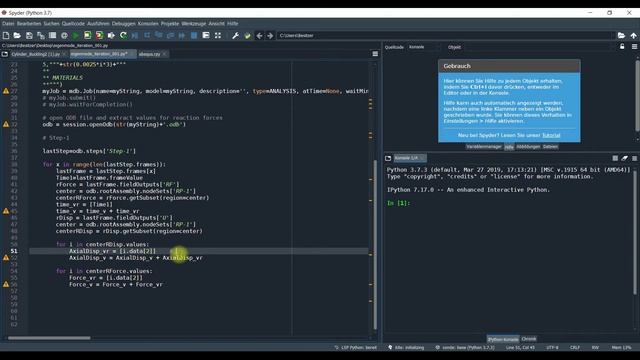The height and width of the screenshot is (360, 640).
Task: Run file with the green play icon
Action: pos(76,36)
